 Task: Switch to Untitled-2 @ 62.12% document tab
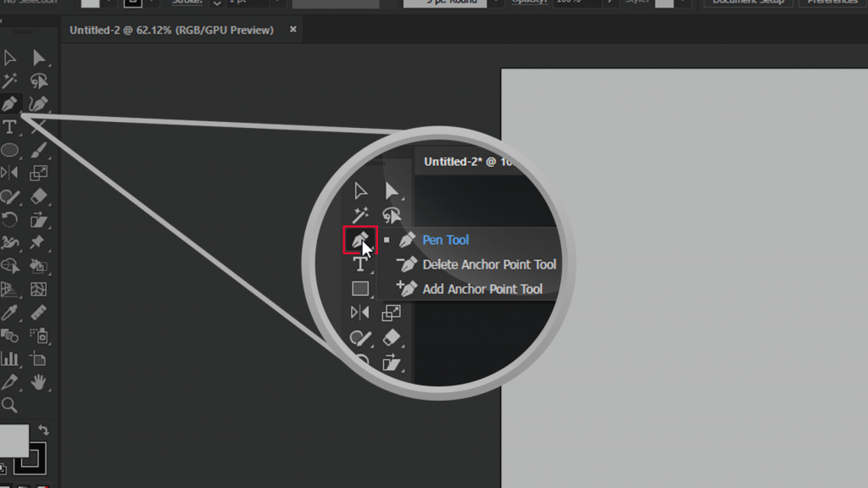[x=171, y=30]
